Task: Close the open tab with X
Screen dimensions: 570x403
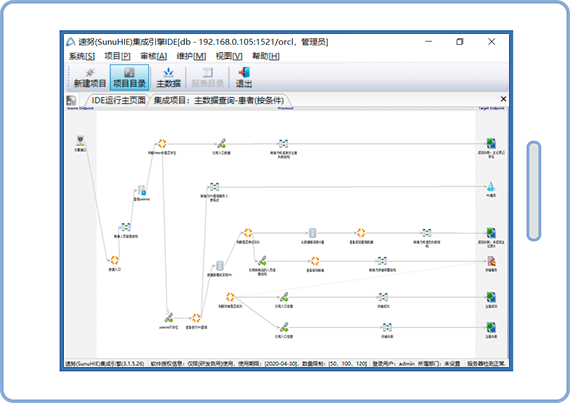Action: coord(503,99)
